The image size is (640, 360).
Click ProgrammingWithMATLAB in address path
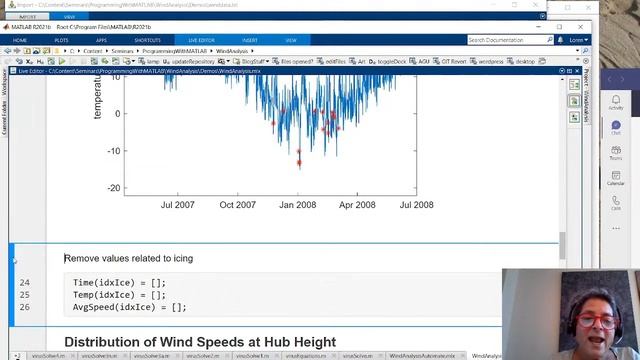(x=175, y=51)
